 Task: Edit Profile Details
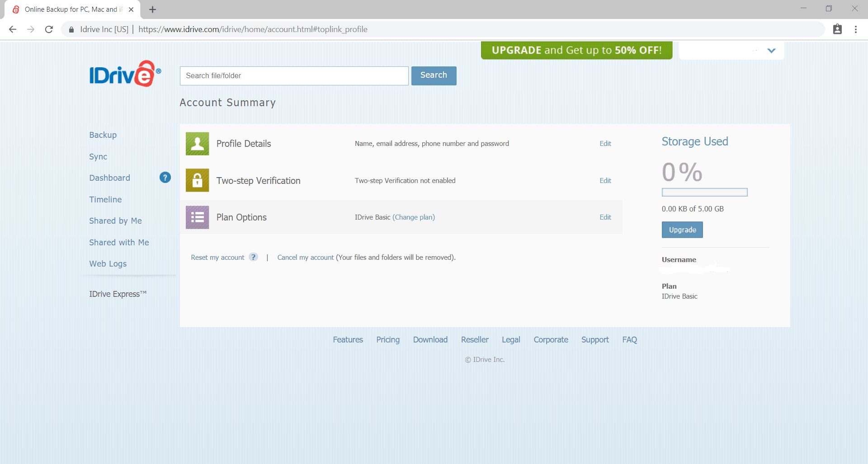click(x=605, y=144)
